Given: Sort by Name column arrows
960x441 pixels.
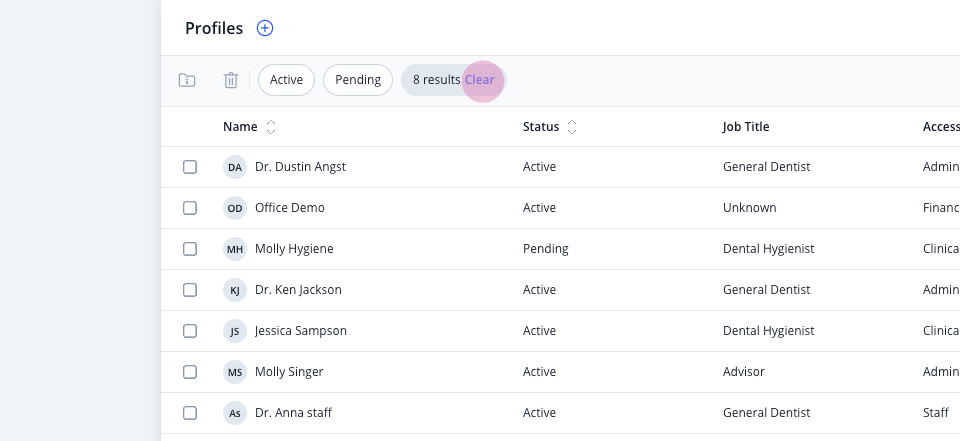Looking at the screenshot, I should (x=271, y=127).
